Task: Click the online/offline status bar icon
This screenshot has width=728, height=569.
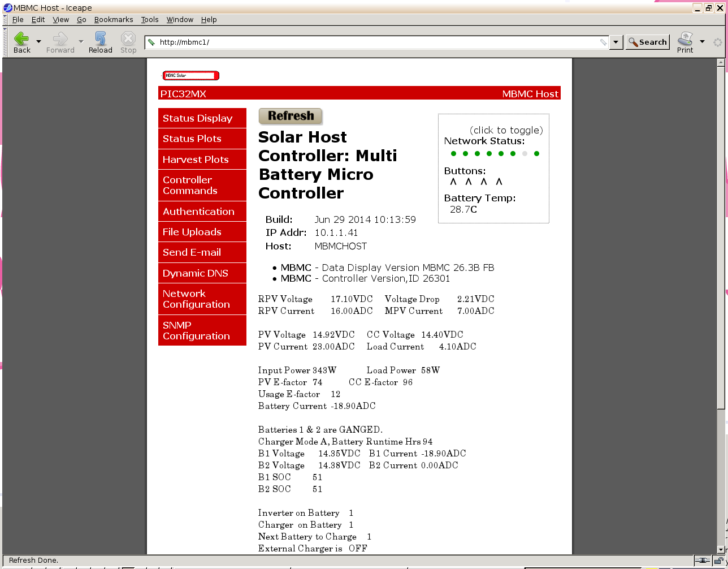Action: click(x=703, y=561)
